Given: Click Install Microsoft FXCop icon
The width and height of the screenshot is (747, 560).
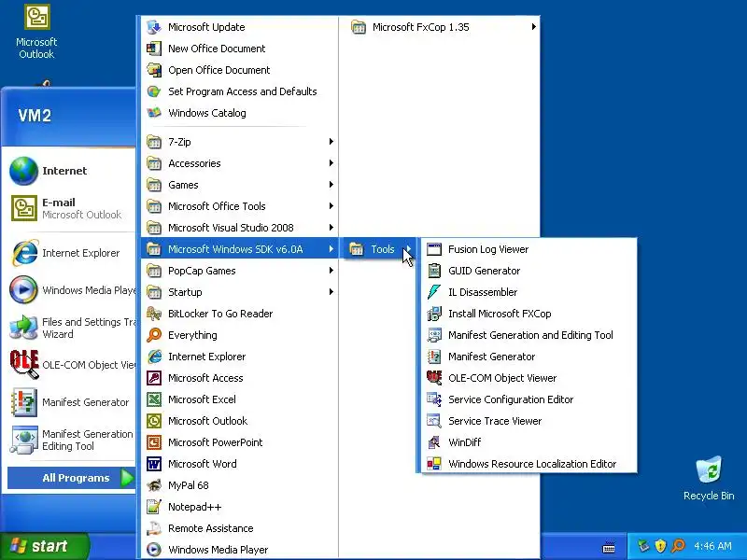Looking at the screenshot, I should click(434, 314).
